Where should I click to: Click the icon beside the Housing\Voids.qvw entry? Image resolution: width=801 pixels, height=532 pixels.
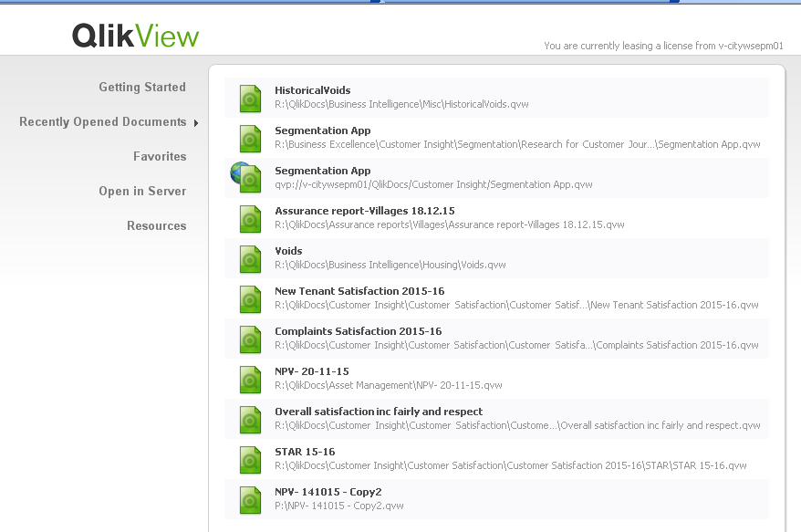coord(250,259)
